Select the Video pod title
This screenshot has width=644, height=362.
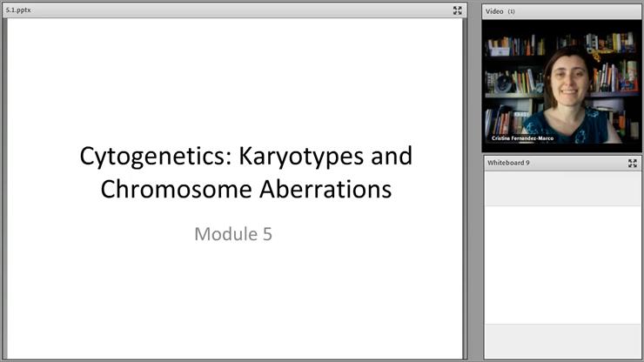click(494, 11)
